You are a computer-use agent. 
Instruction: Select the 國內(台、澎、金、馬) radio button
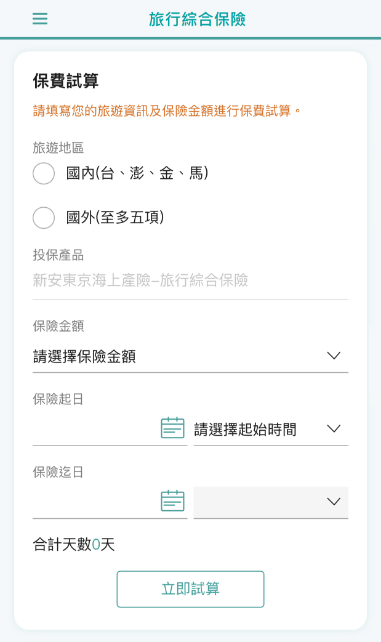44,173
